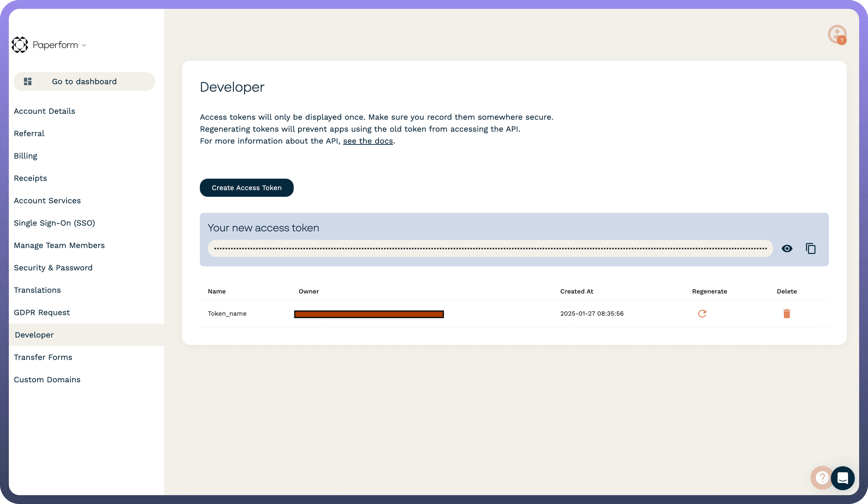Viewport: 868px width, 504px height.
Task: Open the profile avatar with notification badge
Action: coord(837,34)
